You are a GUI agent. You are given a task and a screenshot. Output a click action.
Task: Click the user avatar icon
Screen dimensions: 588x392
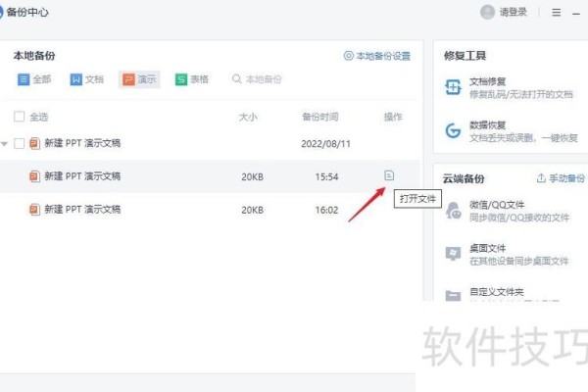(487, 12)
